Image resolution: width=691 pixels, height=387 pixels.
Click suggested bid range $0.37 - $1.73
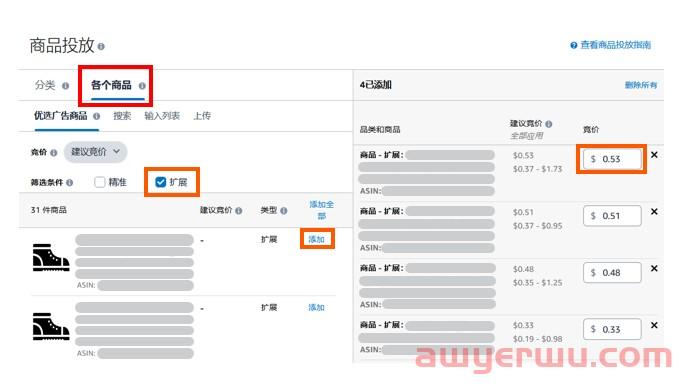coord(537,169)
